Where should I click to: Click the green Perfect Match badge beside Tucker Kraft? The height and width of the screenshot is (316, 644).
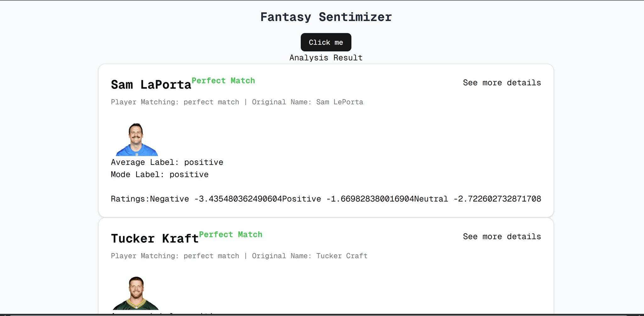pyautogui.click(x=230, y=235)
